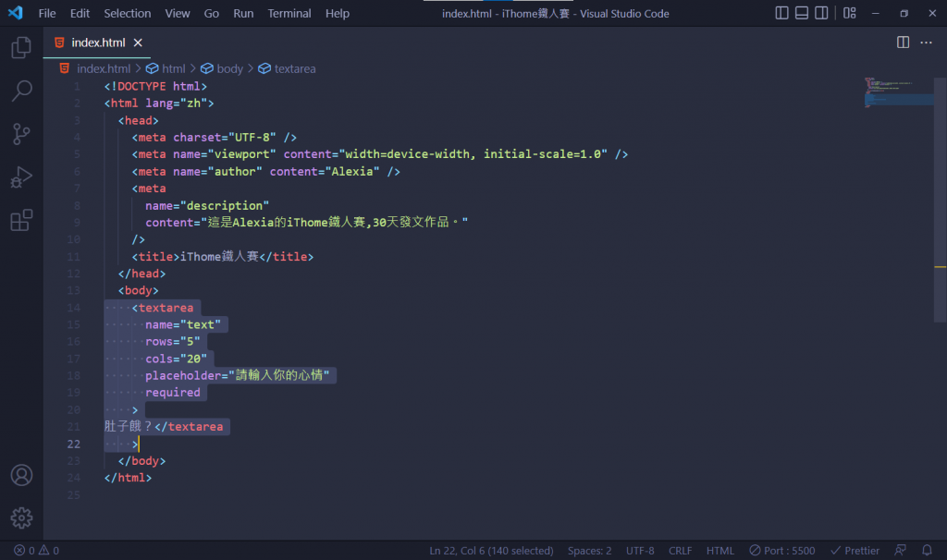Select language mode HTML

click(x=719, y=551)
